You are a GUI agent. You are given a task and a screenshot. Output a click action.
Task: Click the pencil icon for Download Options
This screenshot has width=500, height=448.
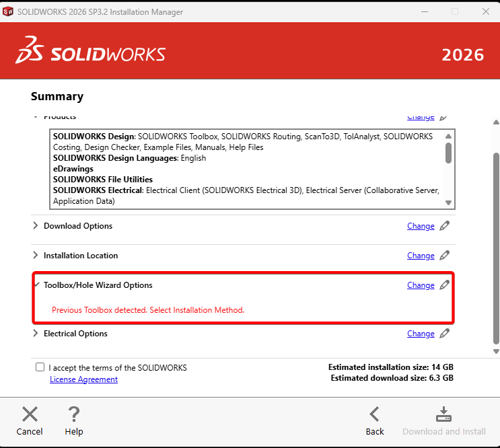[x=445, y=226]
